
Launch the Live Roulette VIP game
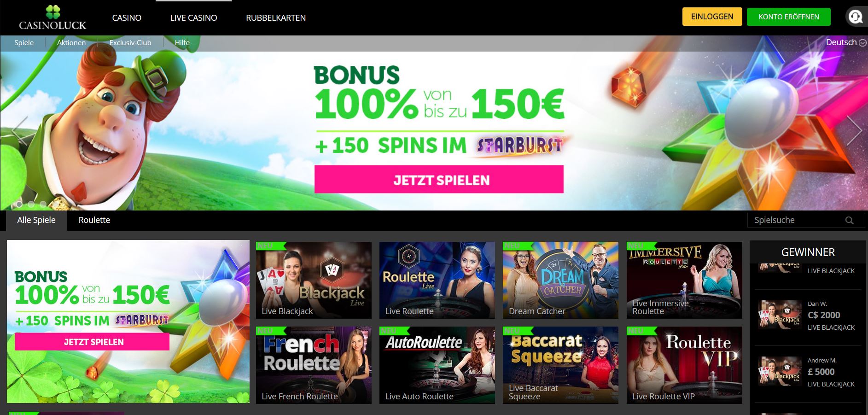point(684,365)
